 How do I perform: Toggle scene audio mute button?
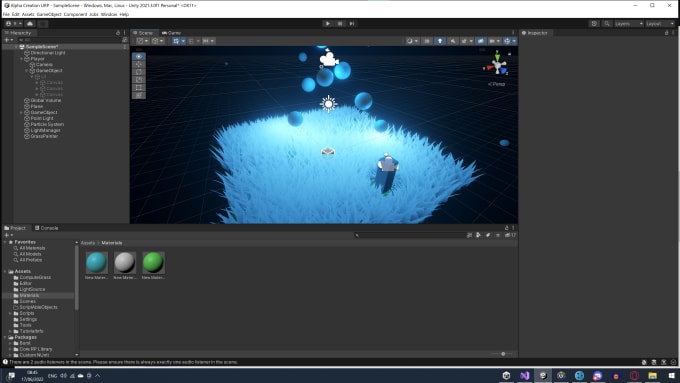[x=453, y=41]
